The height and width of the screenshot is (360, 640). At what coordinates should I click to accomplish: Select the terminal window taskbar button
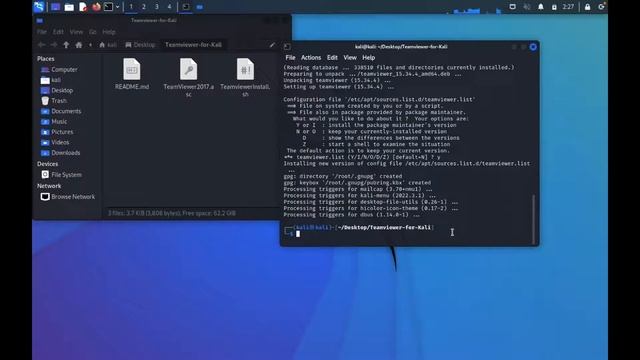[x=186, y=7]
